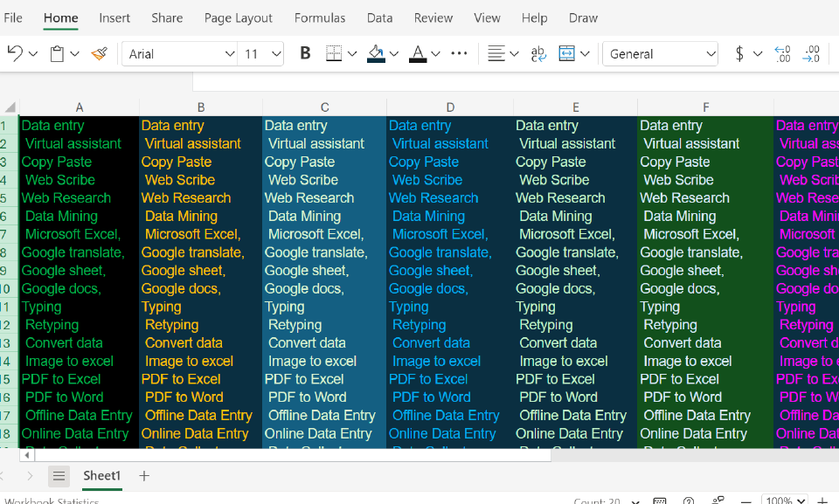Expand the Paste options arrow
Screen dimensions: 839x504
[75, 53]
